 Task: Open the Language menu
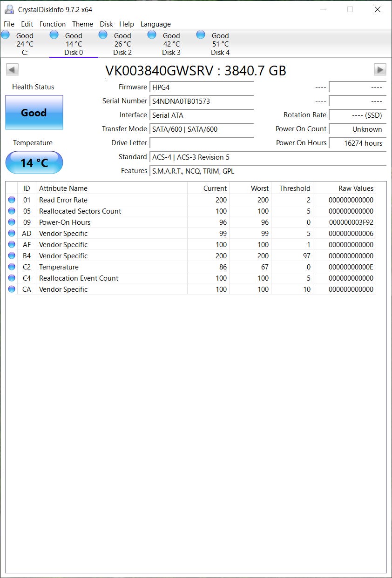(x=155, y=24)
